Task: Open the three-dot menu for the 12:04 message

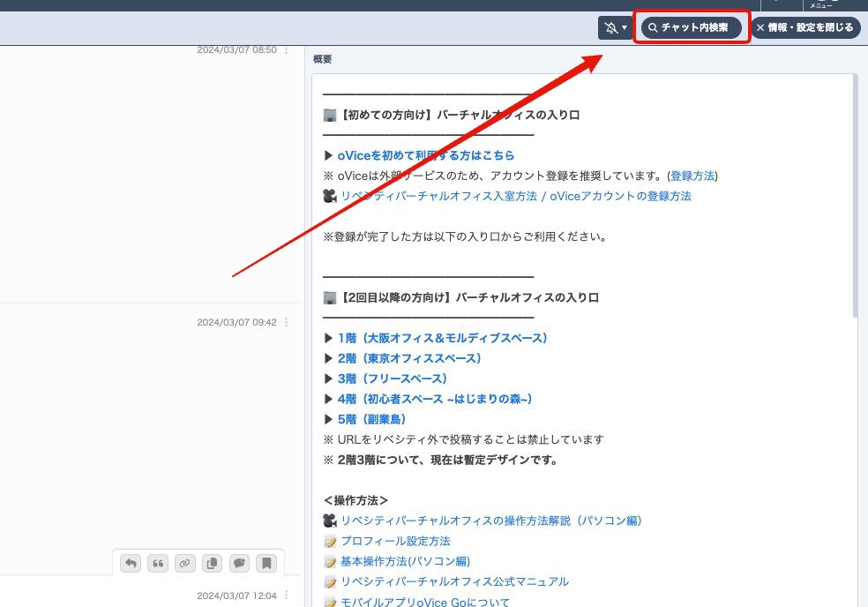Action: click(x=286, y=596)
